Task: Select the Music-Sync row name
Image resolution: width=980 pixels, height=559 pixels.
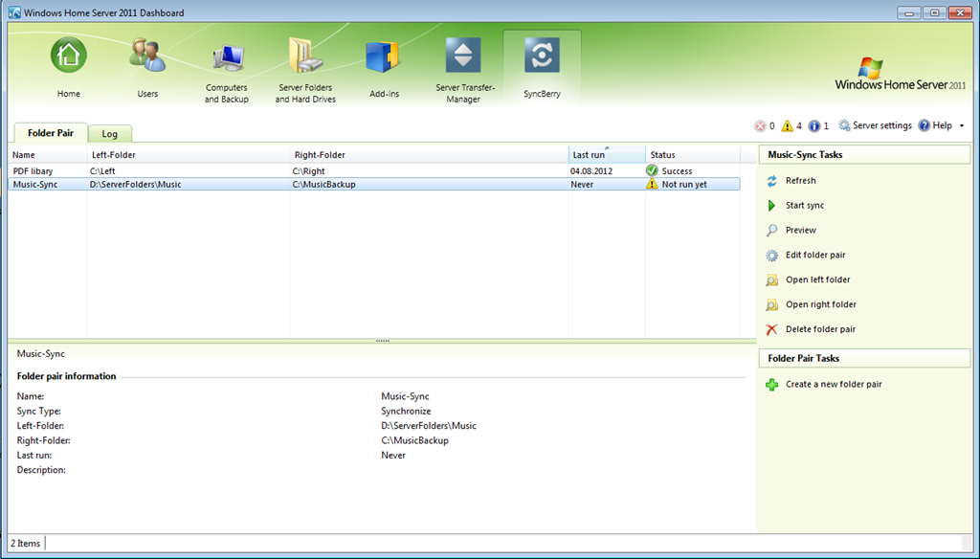Action: 35,185
